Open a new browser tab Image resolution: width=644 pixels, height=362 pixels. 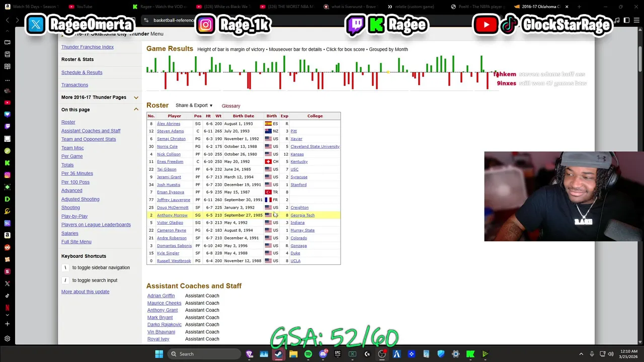click(x=579, y=7)
